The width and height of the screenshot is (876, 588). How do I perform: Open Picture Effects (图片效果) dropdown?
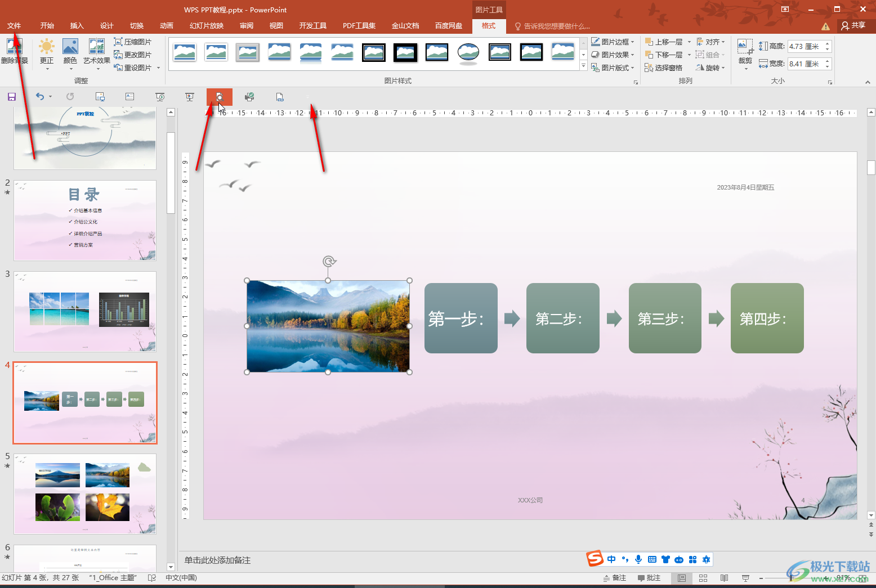click(x=613, y=55)
